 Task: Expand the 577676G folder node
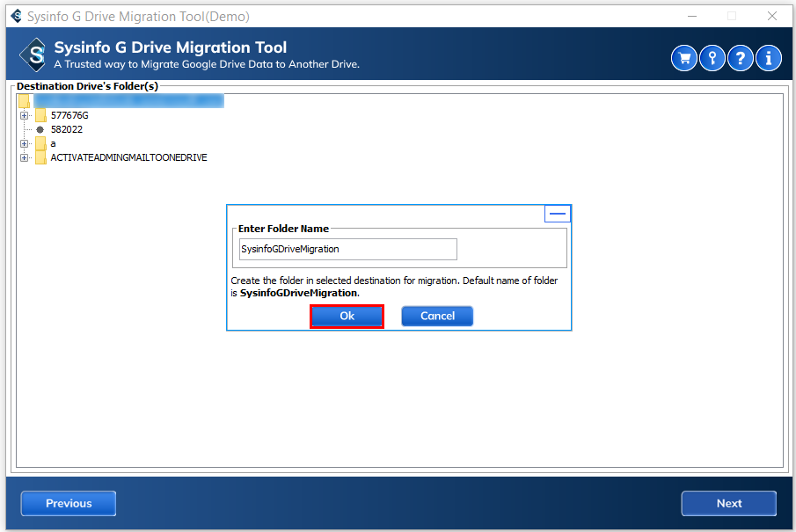[24, 116]
